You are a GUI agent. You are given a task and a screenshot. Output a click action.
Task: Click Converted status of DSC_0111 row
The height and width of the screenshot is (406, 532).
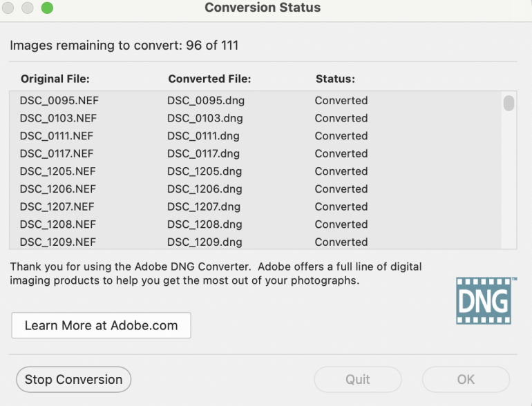[341, 135]
